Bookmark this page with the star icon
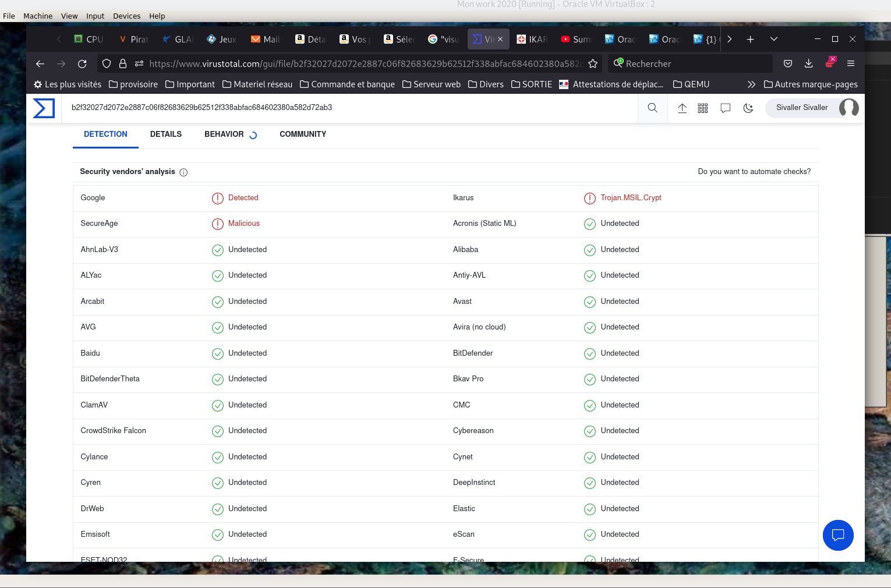891x588 pixels. (593, 63)
